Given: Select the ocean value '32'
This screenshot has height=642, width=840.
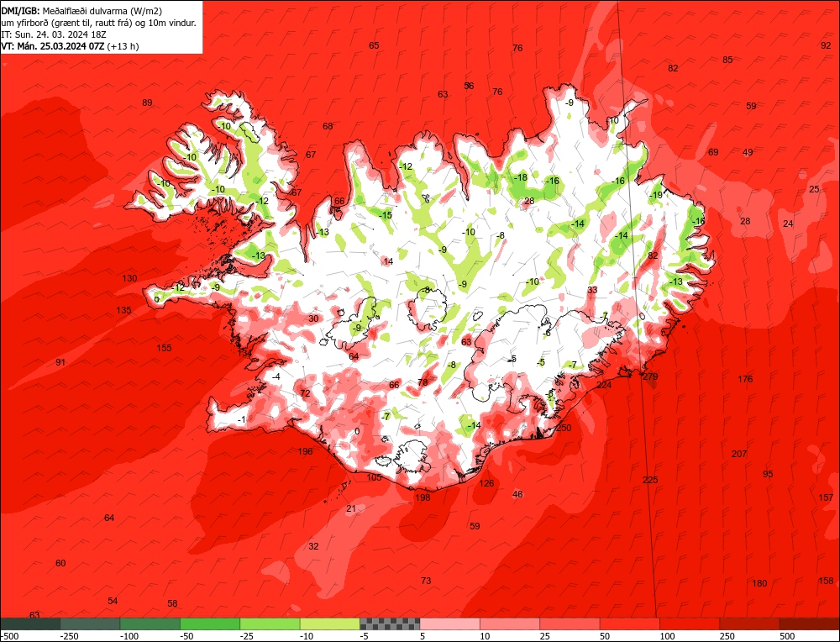Looking at the screenshot, I should pos(313,546).
